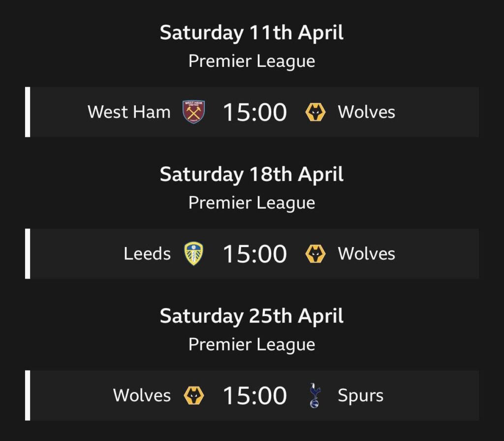The height and width of the screenshot is (441, 504).
Task: Open the West Ham team page link
Action: click(128, 112)
